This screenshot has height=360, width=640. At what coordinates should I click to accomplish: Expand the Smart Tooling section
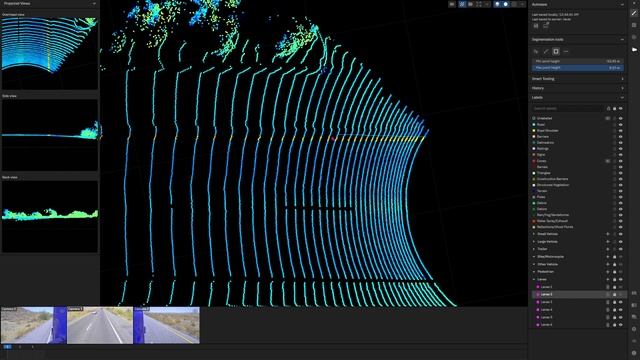click(x=622, y=79)
